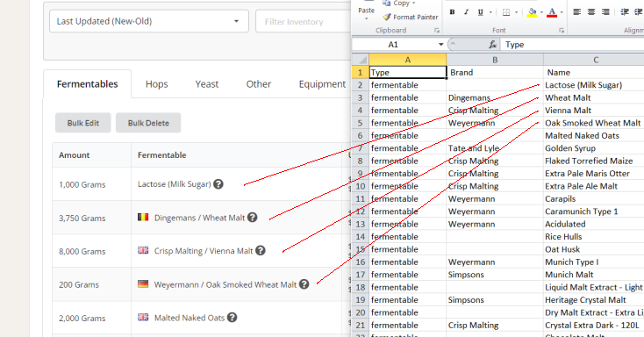
Task: Open the Clipboard dialog launcher
Action: (437, 31)
